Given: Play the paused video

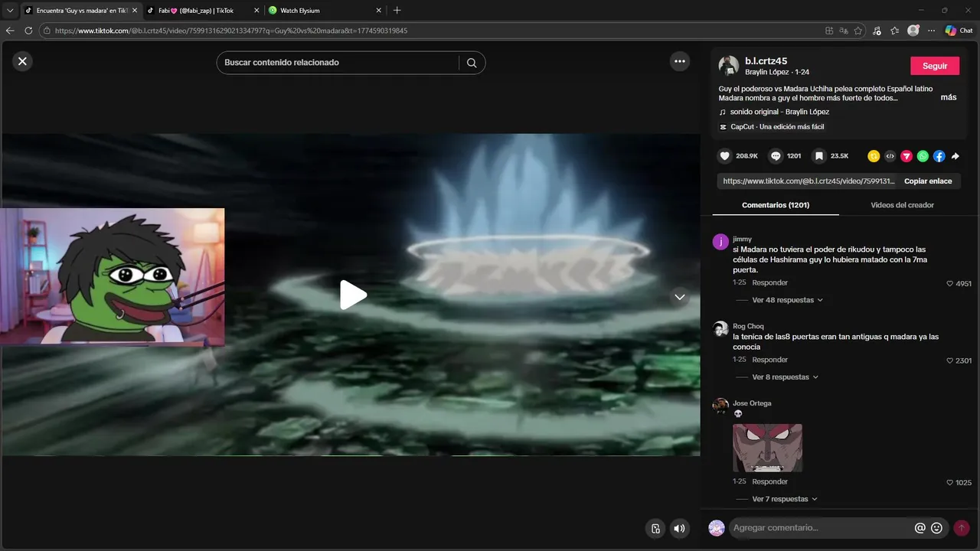Looking at the screenshot, I should click(352, 295).
